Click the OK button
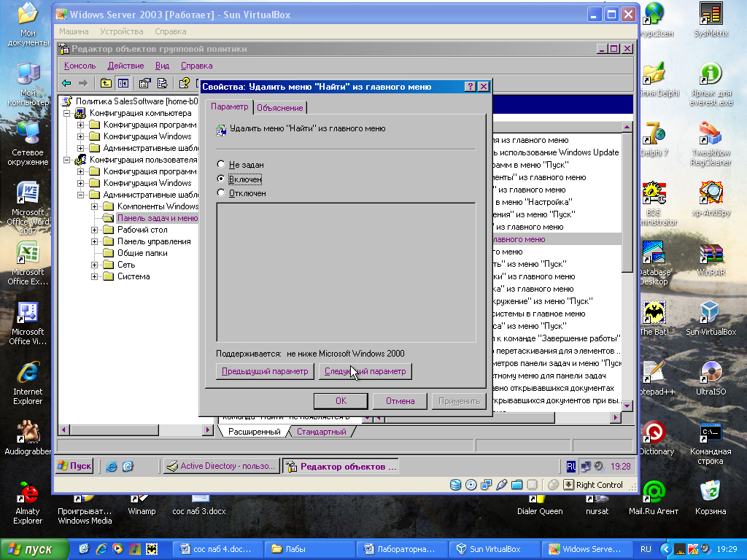 pos(341,401)
